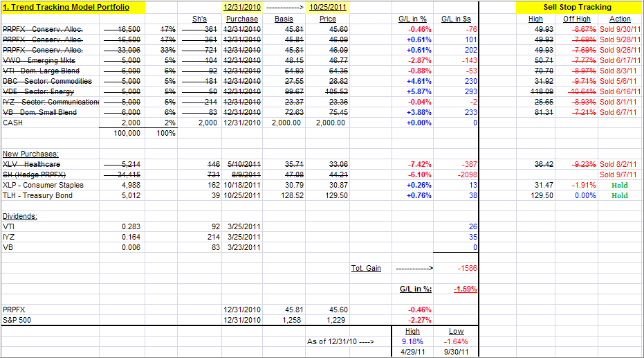Select the As of 12/31/10 label
The image size is (644, 358).
click(340, 341)
